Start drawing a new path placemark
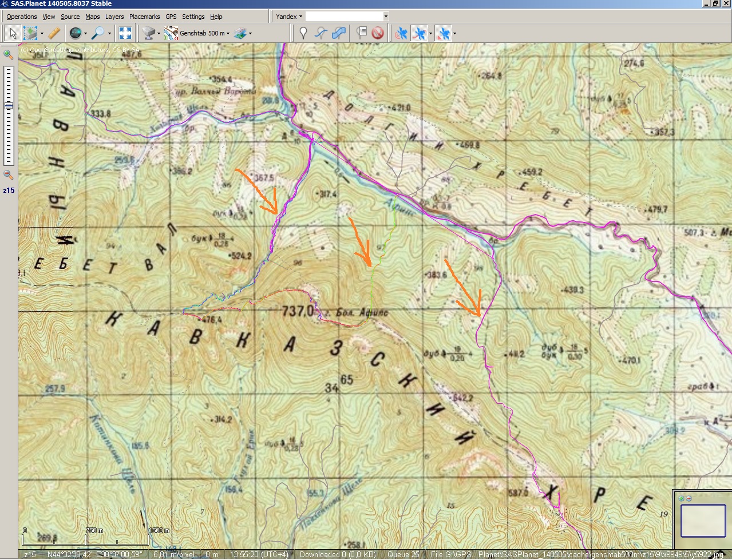The width and height of the screenshot is (732, 560). [x=321, y=33]
